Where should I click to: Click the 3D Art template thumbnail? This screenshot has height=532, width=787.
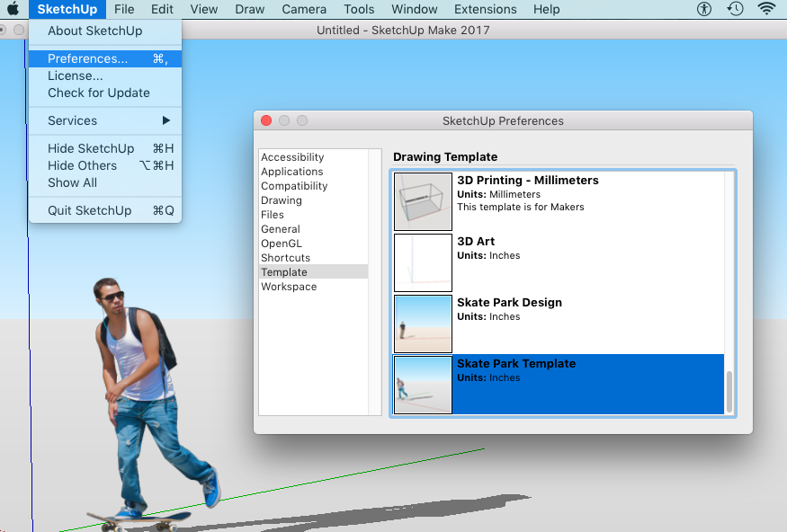click(x=423, y=262)
